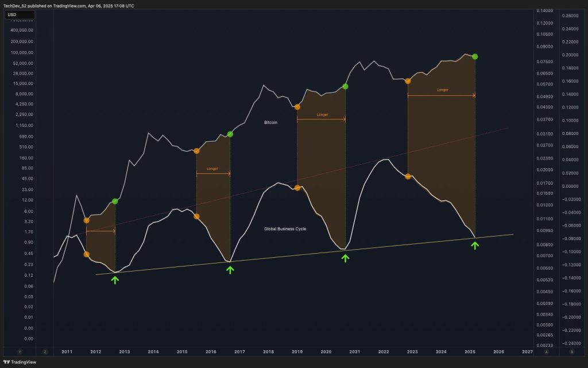The image size is (588, 368).
Task: Click the green dot on Bitcoin line near 2017
Action: (x=230, y=134)
